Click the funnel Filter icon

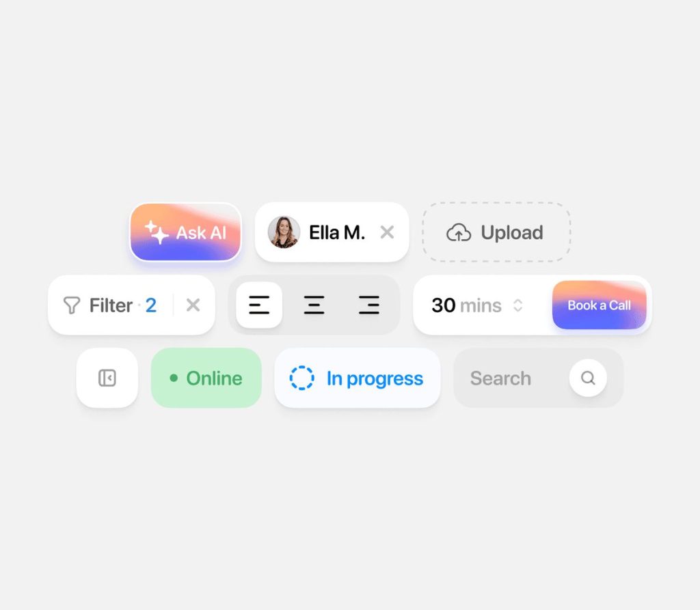(71, 305)
